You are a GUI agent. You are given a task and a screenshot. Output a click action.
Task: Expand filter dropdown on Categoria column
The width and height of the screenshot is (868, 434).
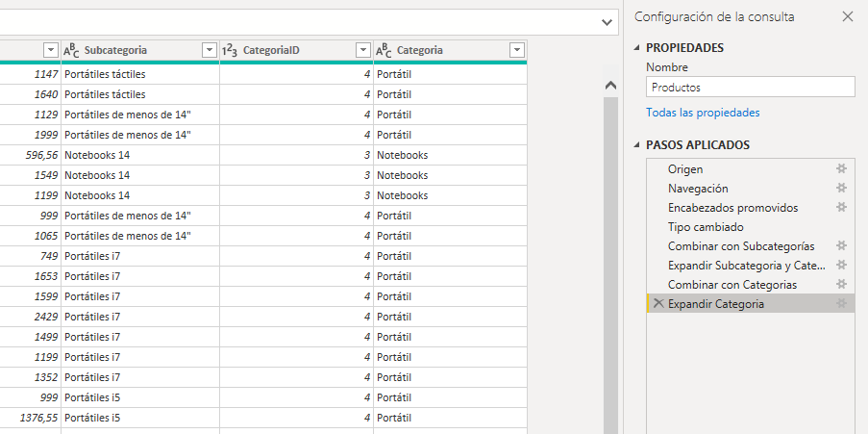(x=517, y=50)
